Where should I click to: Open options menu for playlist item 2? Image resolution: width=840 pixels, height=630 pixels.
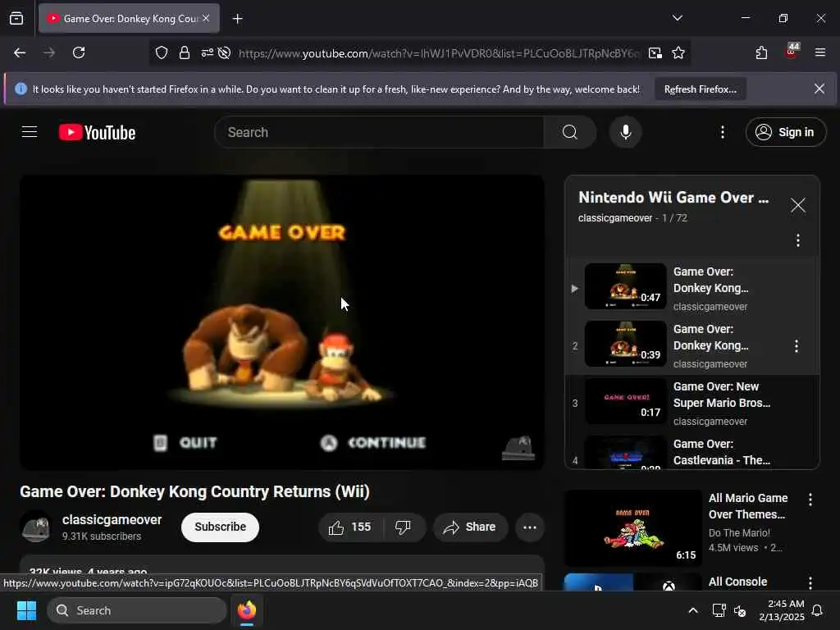click(797, 346)
